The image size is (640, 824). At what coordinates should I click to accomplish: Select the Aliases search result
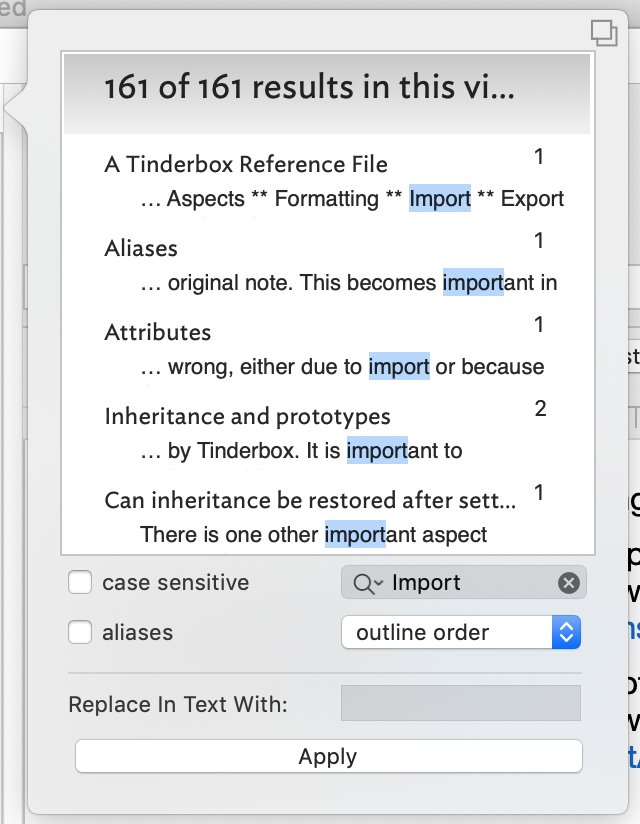pyautogui.click(x=141, y=248)
